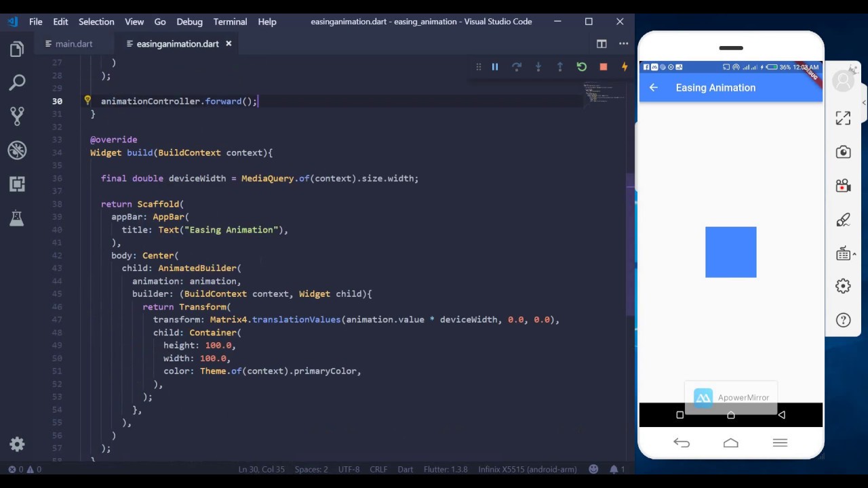
Task: Split the editor to the right
Action: pos(601,43)
